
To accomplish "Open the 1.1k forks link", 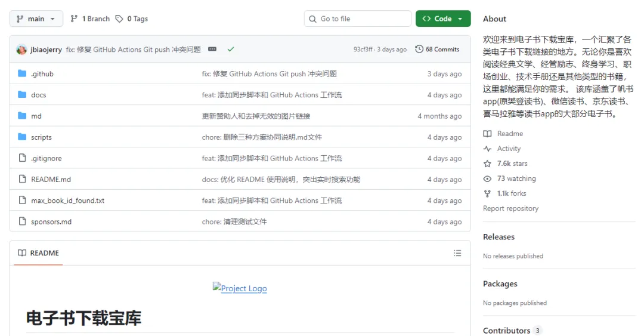I will (x=512, y=193).
